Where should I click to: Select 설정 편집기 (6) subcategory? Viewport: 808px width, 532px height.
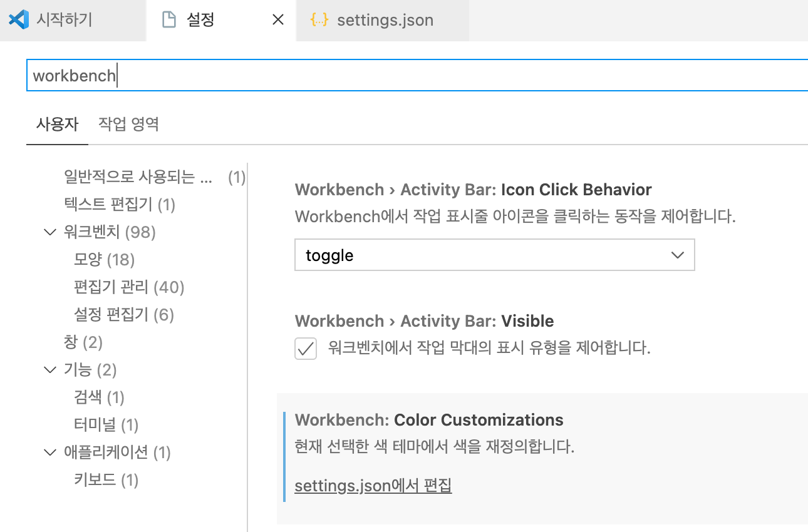pyautogui.click(x=124, y=315)
